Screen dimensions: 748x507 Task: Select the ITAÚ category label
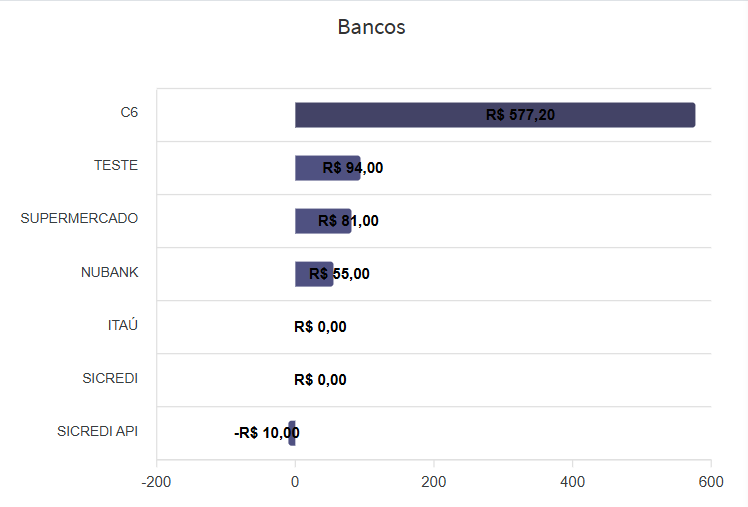tap(122, 325)
